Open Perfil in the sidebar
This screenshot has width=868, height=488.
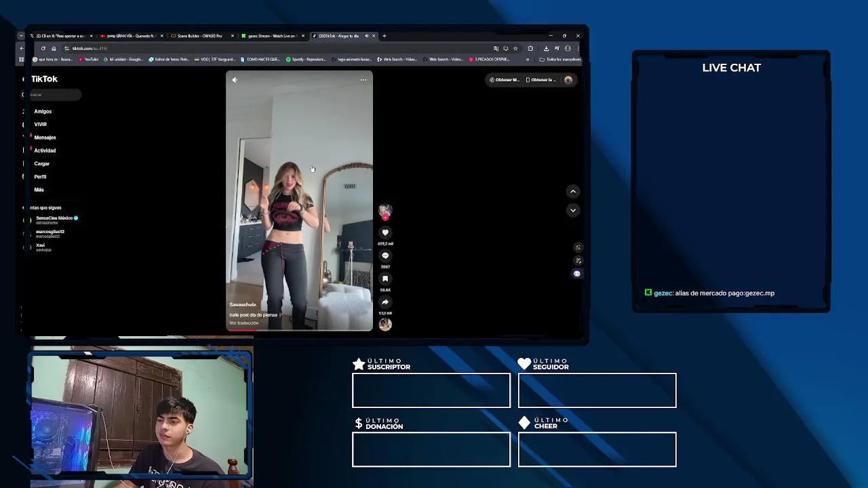[x=40, y=177]
